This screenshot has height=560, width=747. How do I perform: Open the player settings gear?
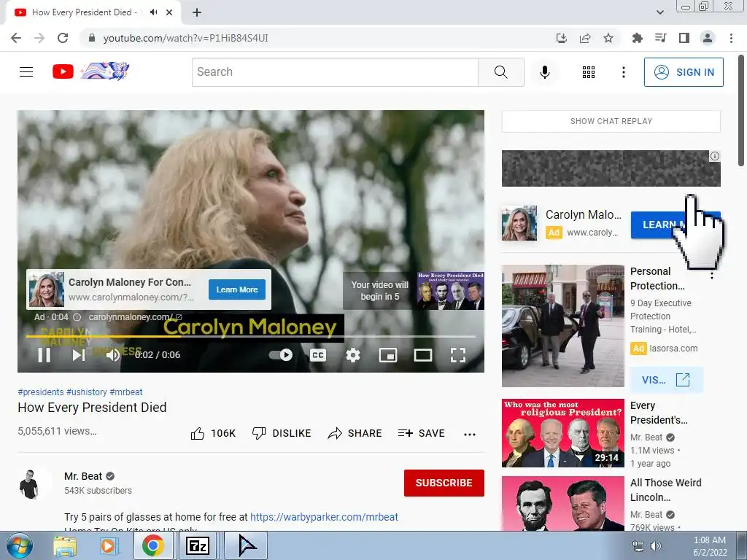click(353, 355)
